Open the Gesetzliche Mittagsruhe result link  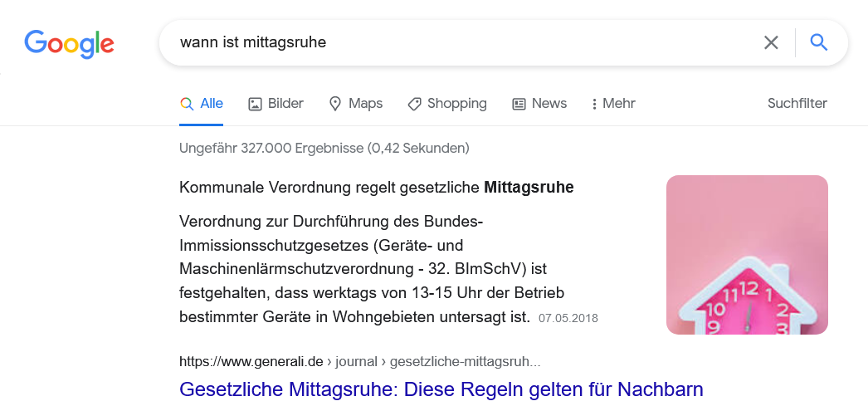441,389
